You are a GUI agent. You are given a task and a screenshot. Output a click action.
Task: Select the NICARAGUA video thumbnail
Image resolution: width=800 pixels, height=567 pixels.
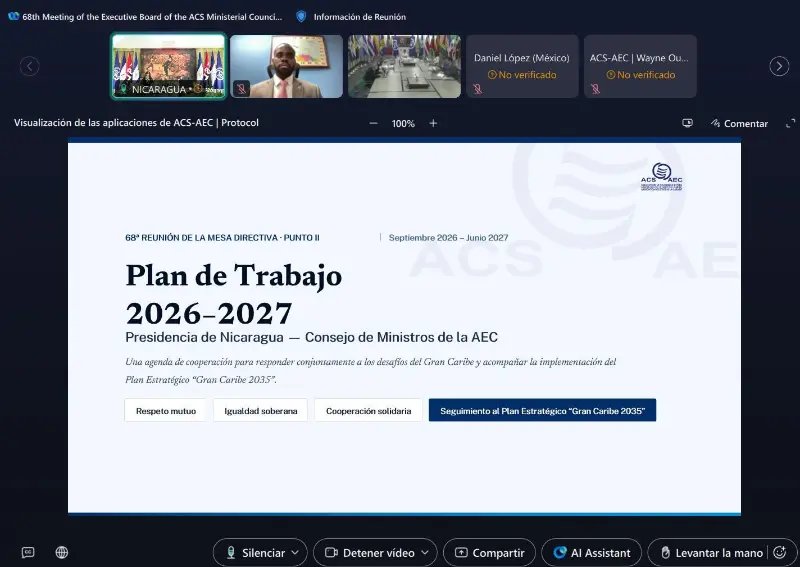(169, 66)
